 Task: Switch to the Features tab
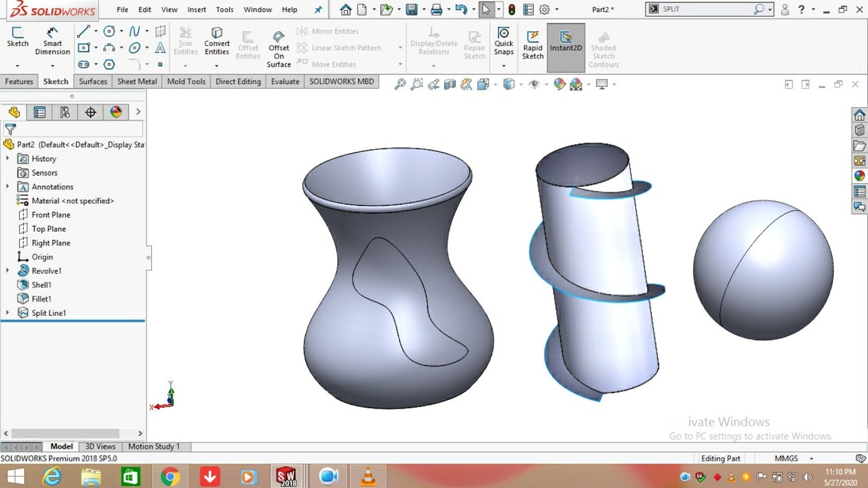point(19,81)
